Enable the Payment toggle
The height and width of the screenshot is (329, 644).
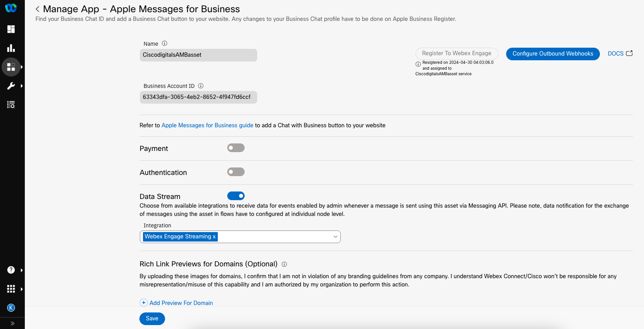(236, 148)
